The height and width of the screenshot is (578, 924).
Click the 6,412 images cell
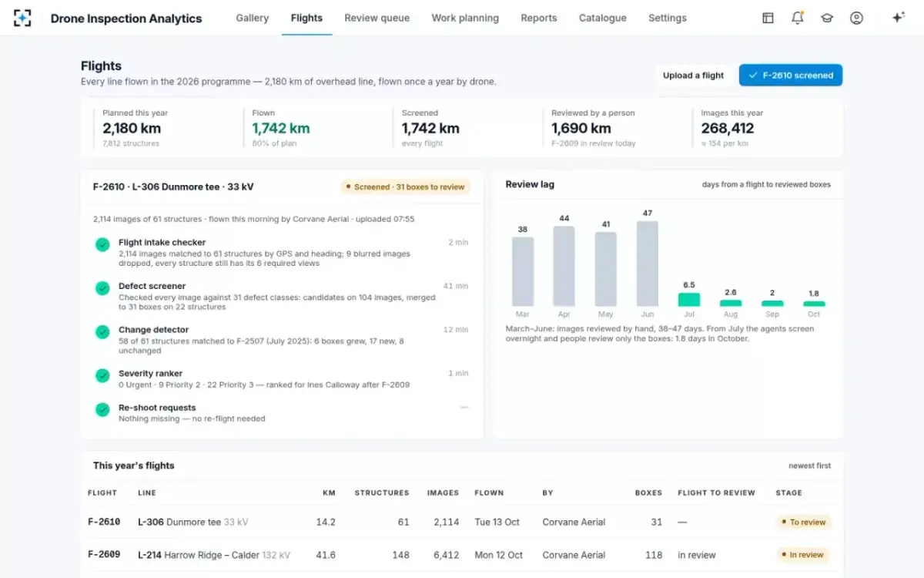pyautogui.click(x=446, y=555)
